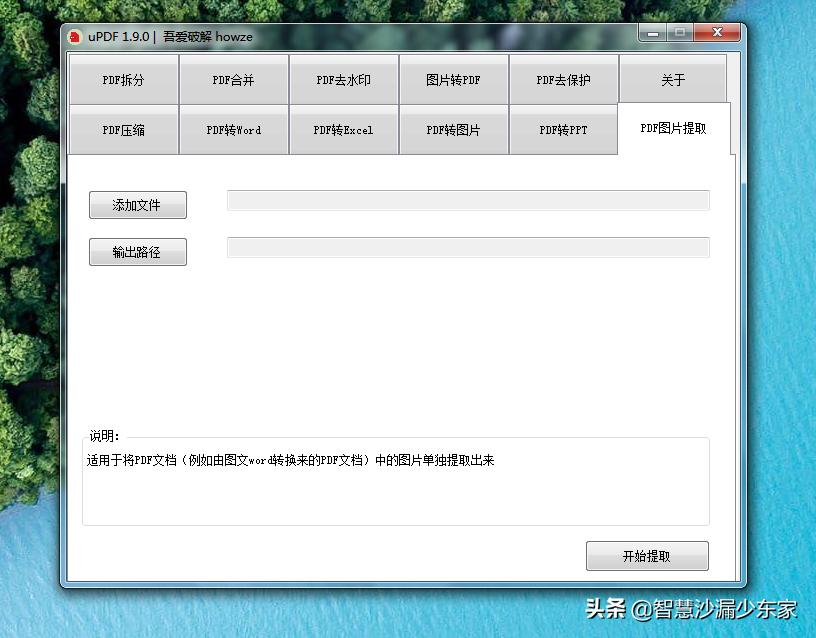
Task: Click the 输出路径 button
Action: click(137, 251)
